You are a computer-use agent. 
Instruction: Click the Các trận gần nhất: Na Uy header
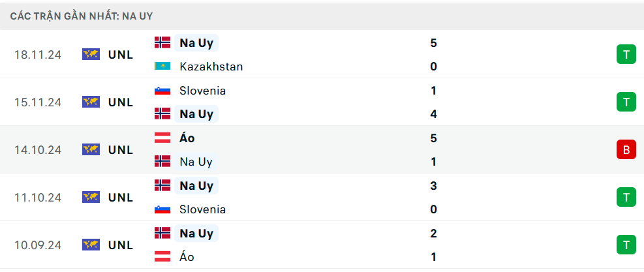click(x=82, y=16)
